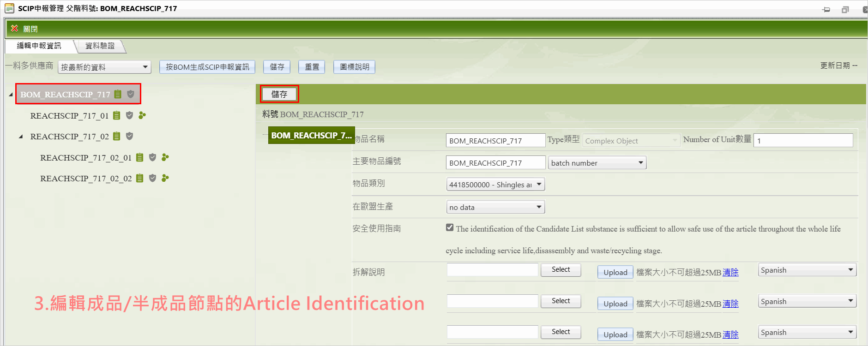Click the Number of Unit數量 input field
Viewport: 868px width, 346px height.
[803, 140]
